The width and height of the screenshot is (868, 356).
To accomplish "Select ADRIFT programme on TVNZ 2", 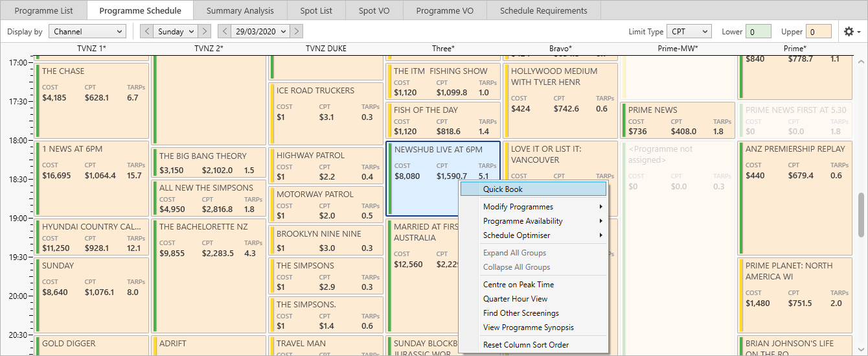I will tap(209, 346).
